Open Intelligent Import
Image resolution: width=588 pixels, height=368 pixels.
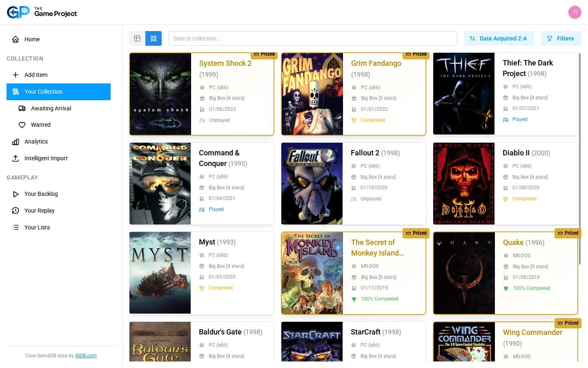(x=58, y=158)
